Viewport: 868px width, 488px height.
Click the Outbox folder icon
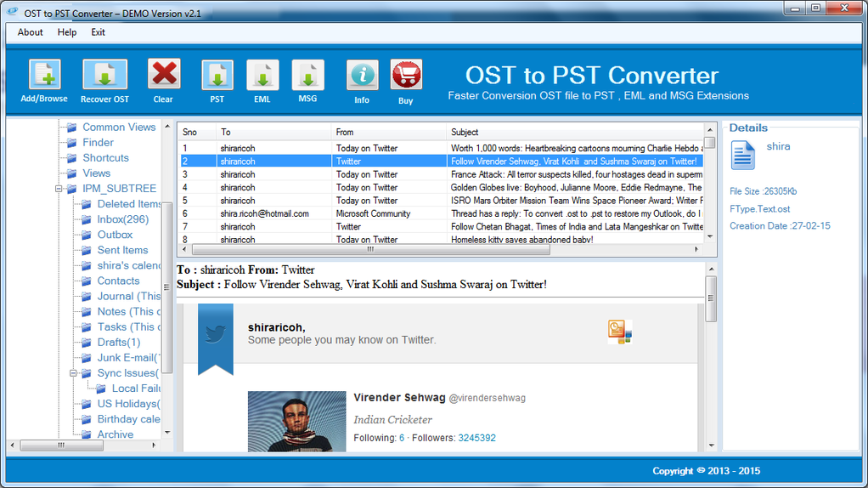[x=86, y=235]
